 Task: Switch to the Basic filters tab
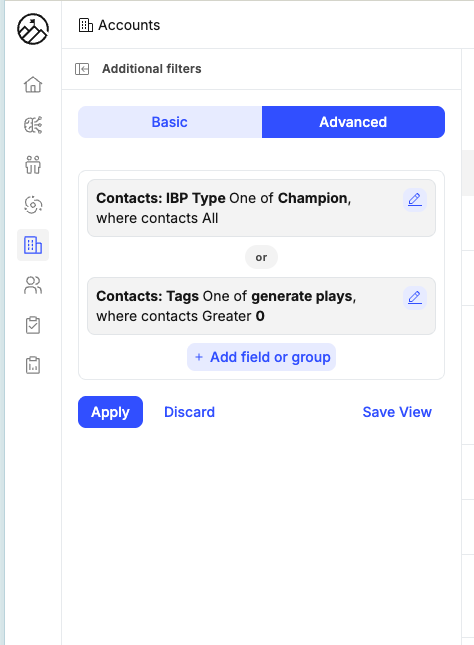170,122
